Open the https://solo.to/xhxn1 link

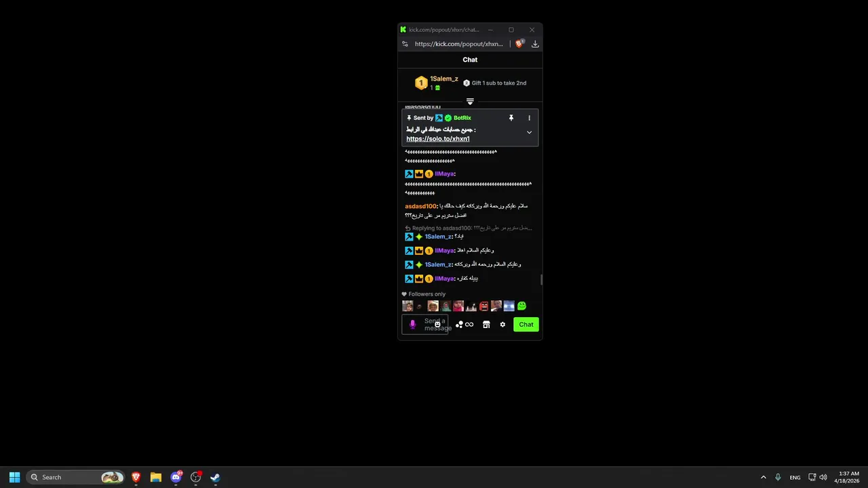[438, 139]
